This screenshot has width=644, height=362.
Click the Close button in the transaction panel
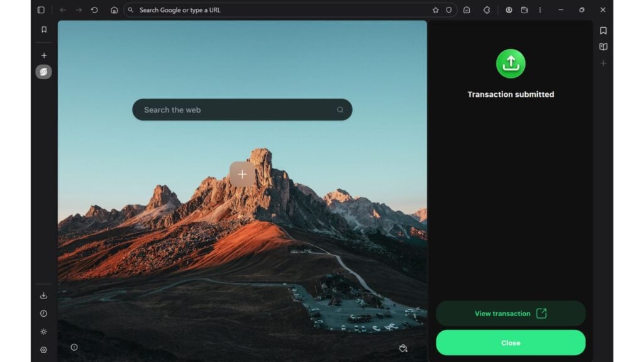coord(511,343)
